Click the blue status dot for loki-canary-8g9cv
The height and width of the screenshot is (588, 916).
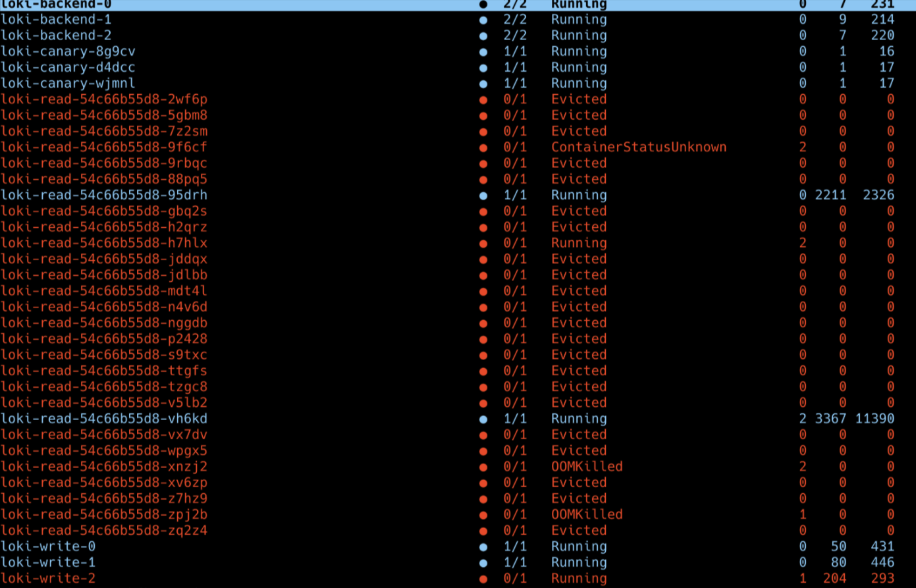click(483, 52)
